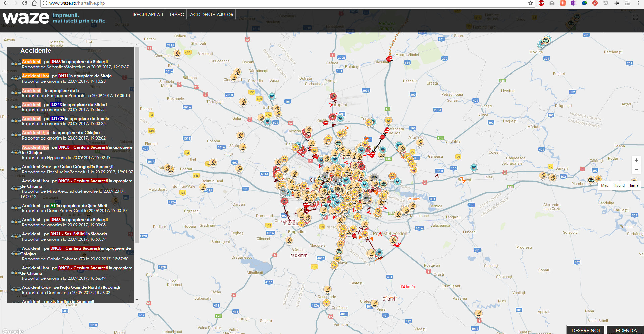Click the road closure marker near Căciulați
The width and height of the screenshot is (644, 334).
click(x=389, y=59)
